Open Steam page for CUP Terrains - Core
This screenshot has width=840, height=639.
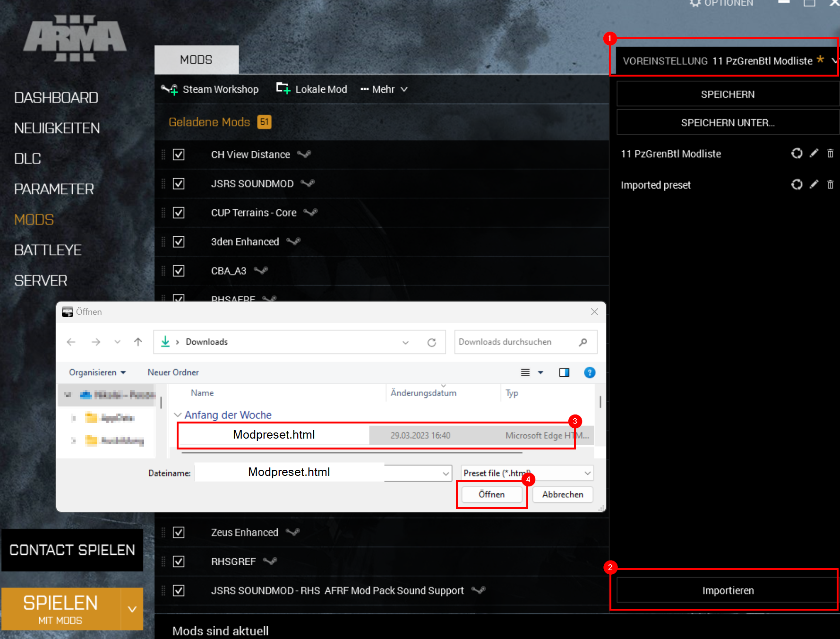pos(310,212)
